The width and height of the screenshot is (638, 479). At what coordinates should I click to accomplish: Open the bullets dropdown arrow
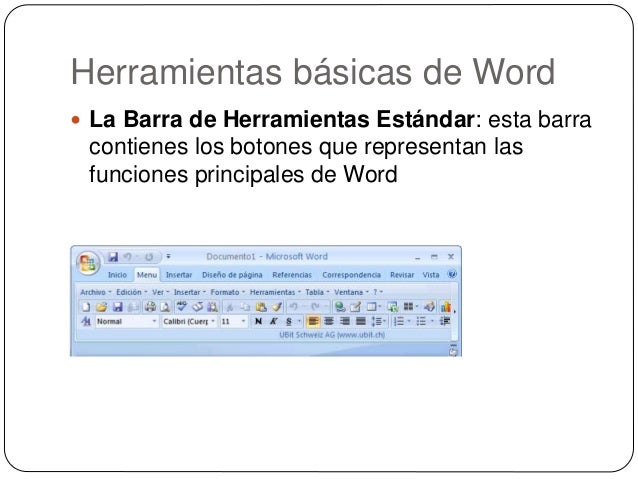pyautogui.click(x=432, y=322)
